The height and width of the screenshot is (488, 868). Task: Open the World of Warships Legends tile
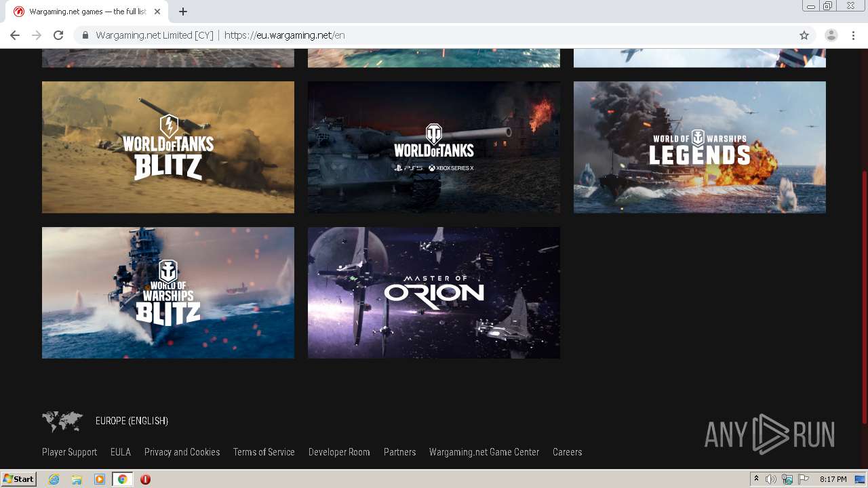[x=700, y=147]
